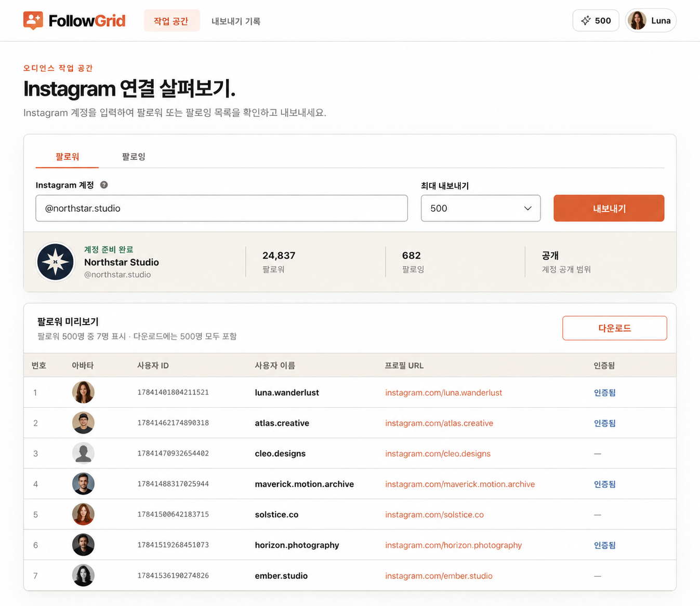Viewport: 700px width, 606px height.
Task: Open the 내보내기 기록 nav item
Action: point(236,21)
